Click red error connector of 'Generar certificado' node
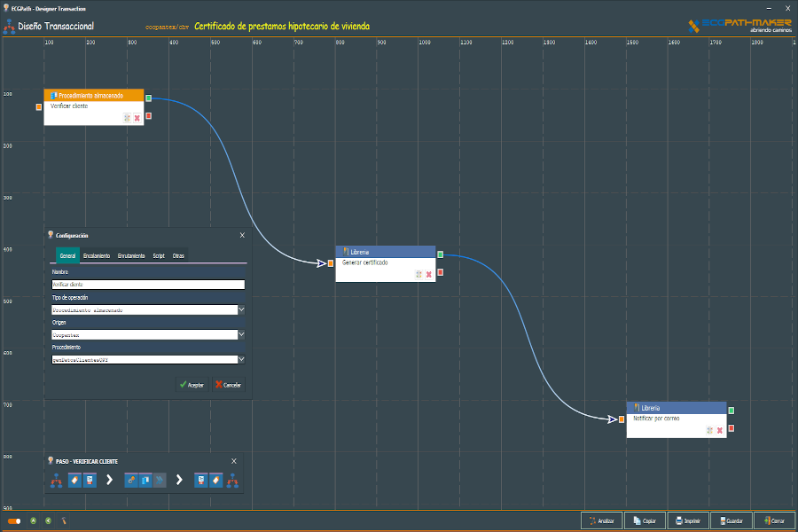Viewport: 798px width, 532px height. (440, 272)
